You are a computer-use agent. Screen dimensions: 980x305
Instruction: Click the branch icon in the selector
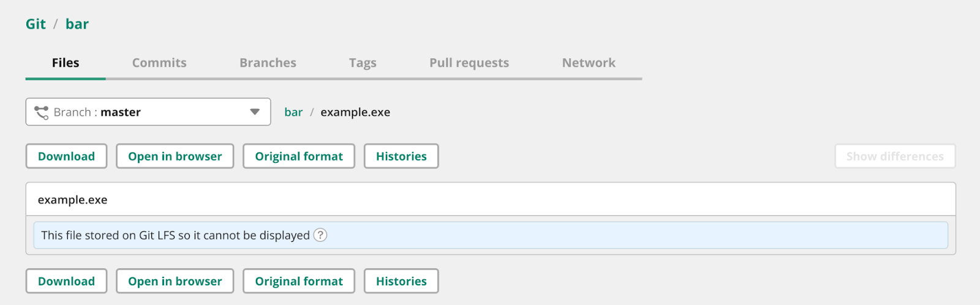click(x=42, y=112)
